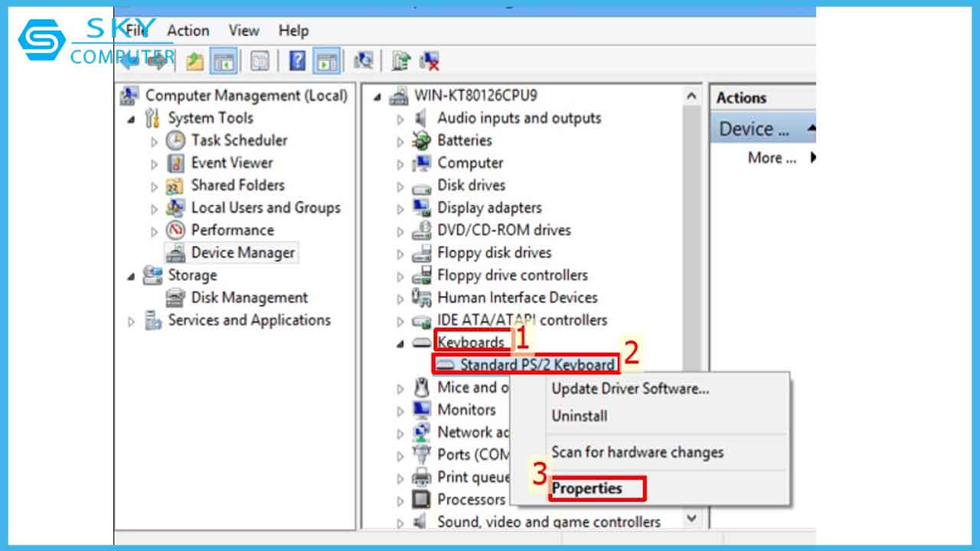Choose Properties from the context menu
Screen dimensions: 980x551
pos(587,488)
